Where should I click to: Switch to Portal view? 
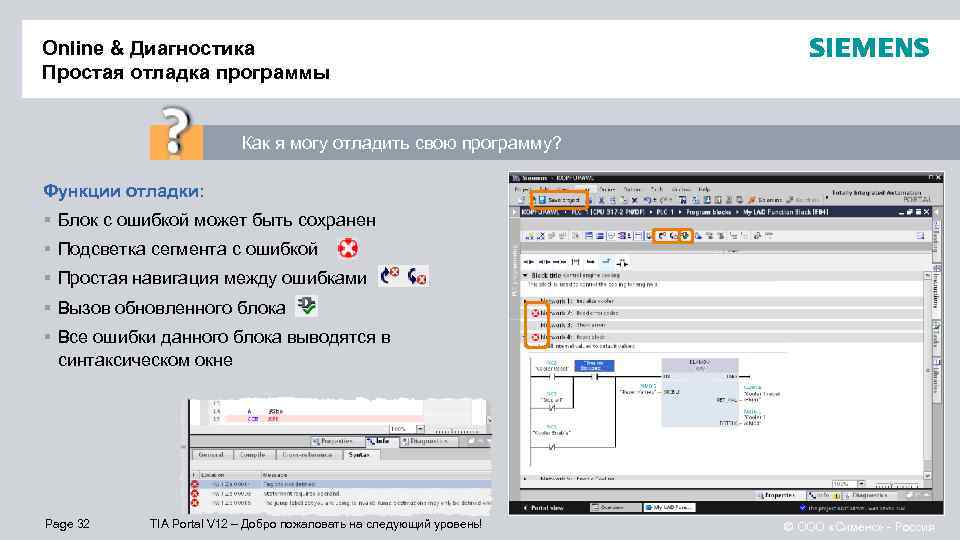tap(544, 508)
